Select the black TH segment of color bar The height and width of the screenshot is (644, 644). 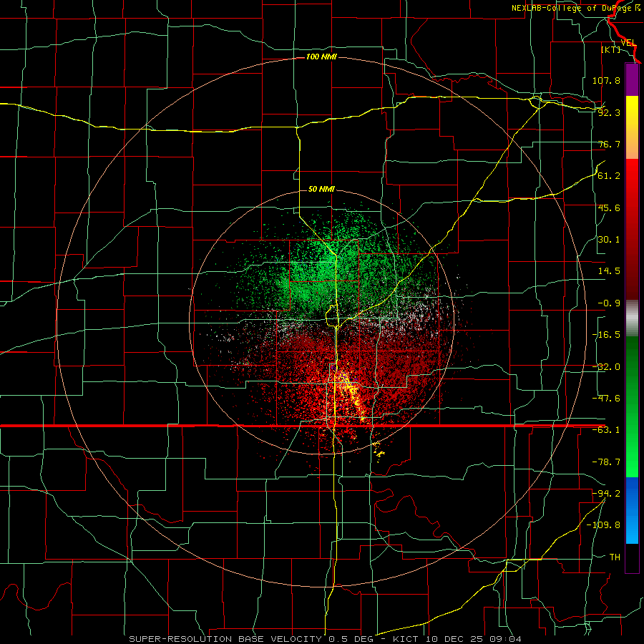[632, 557]
